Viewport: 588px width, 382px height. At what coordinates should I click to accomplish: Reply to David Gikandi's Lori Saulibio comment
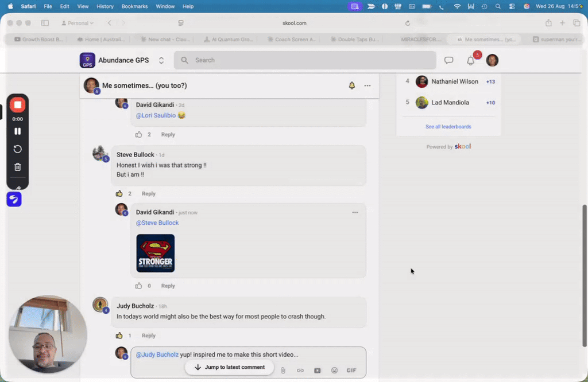pos(168,134)
